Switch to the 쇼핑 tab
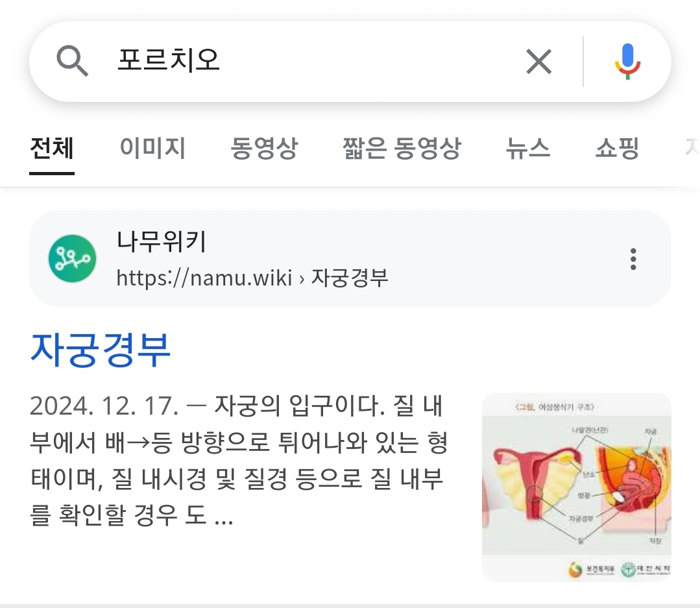The image size is (700, 608). [x=617, y=149]
